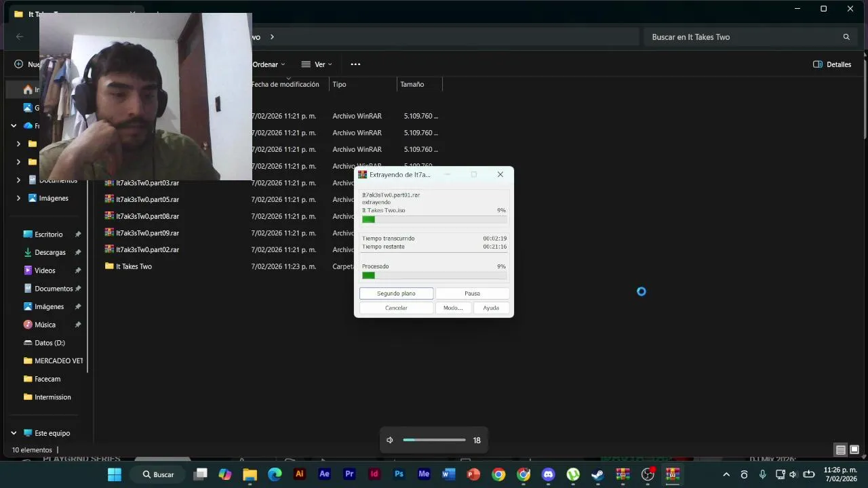
Task: Expand the Imágenes tree node chevron
Action: tap(18, 198)
